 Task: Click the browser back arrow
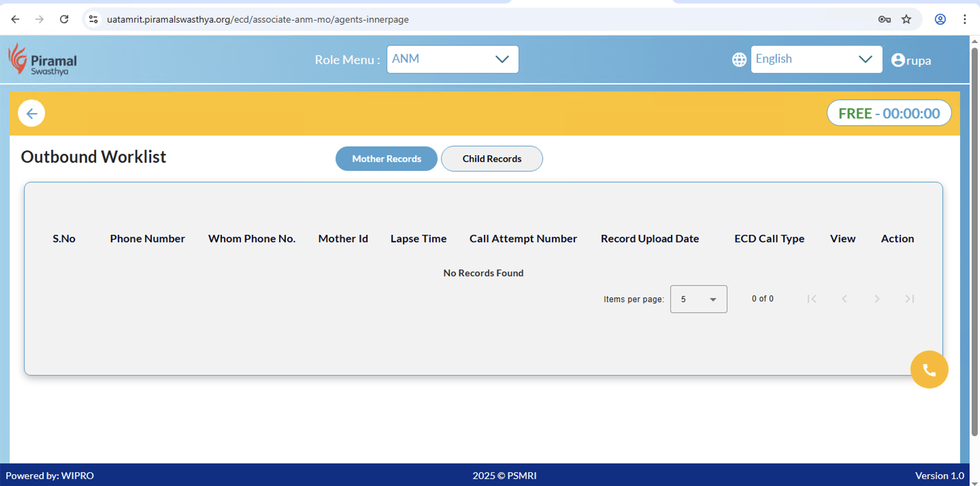point(15,19)
